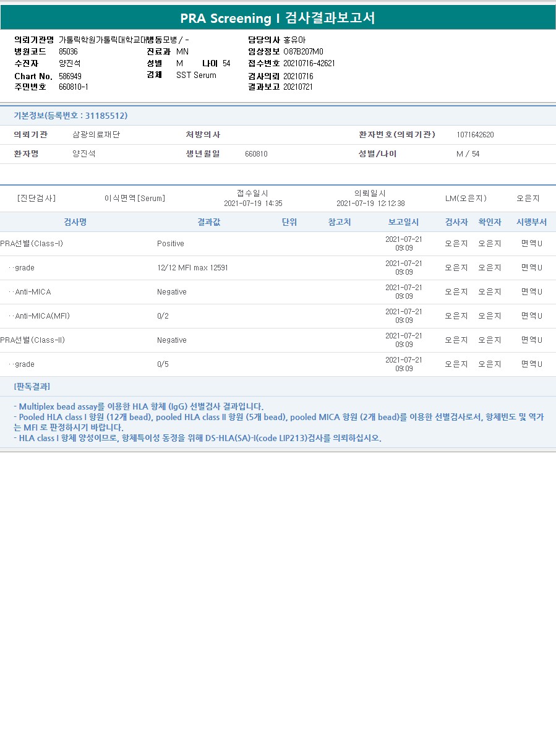Select Chart No. value 586949
556x756 pixels.
coord(70,75)
